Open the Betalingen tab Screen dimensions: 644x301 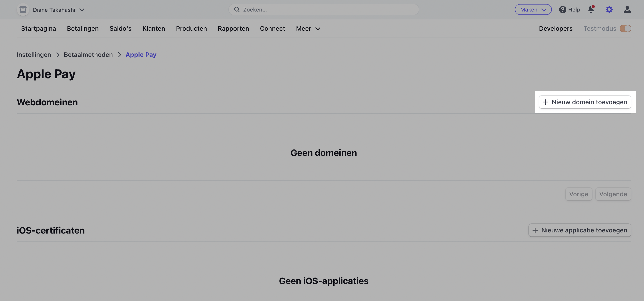(x=83, y=28)
